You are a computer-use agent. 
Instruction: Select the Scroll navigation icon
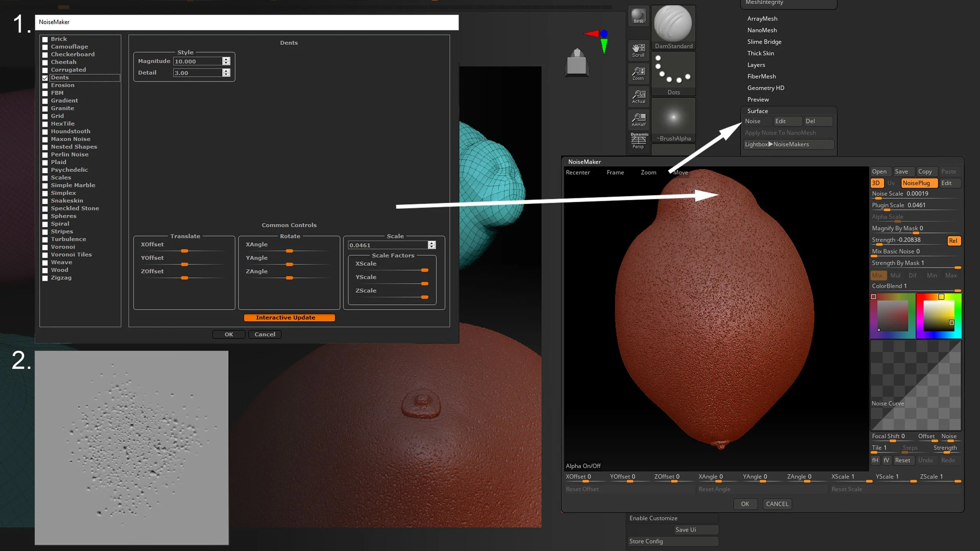click(x=638, y=50)
